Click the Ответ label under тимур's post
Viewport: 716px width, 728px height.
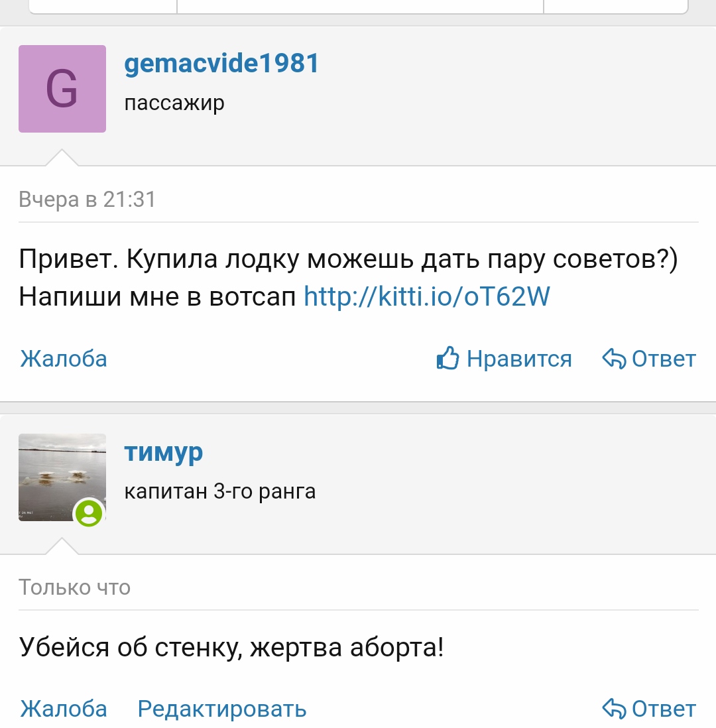click(664, 709)
